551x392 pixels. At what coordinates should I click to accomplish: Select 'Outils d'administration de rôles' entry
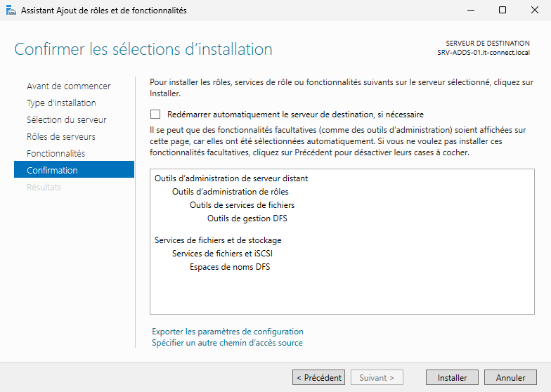[x=230, y=192]
